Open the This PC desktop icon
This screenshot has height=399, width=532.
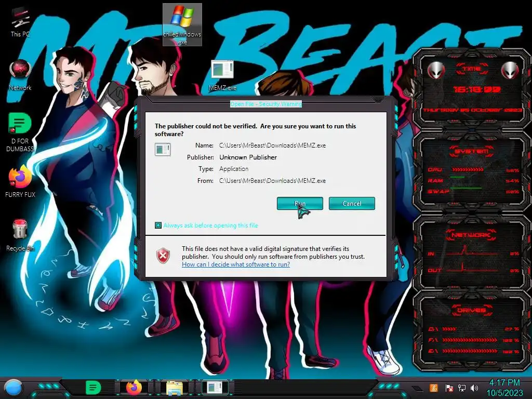point(20,22)
